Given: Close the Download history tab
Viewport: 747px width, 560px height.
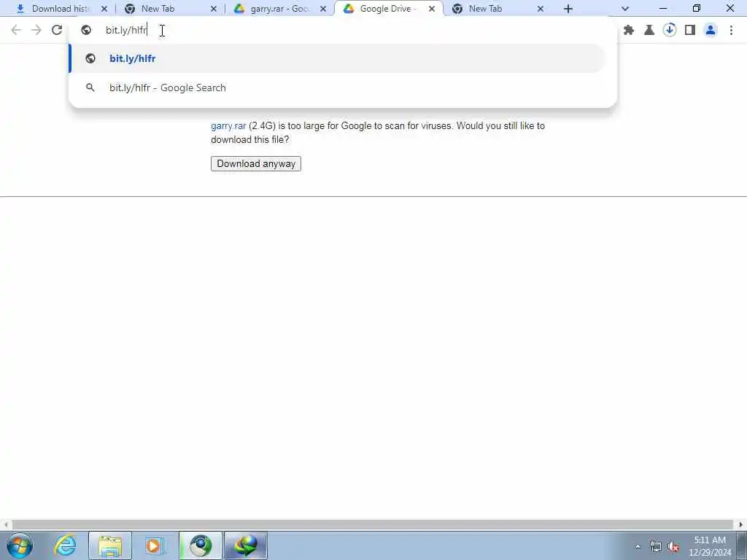Looking at the screenshot, I should pyautogui.click(x=104, y=9).
